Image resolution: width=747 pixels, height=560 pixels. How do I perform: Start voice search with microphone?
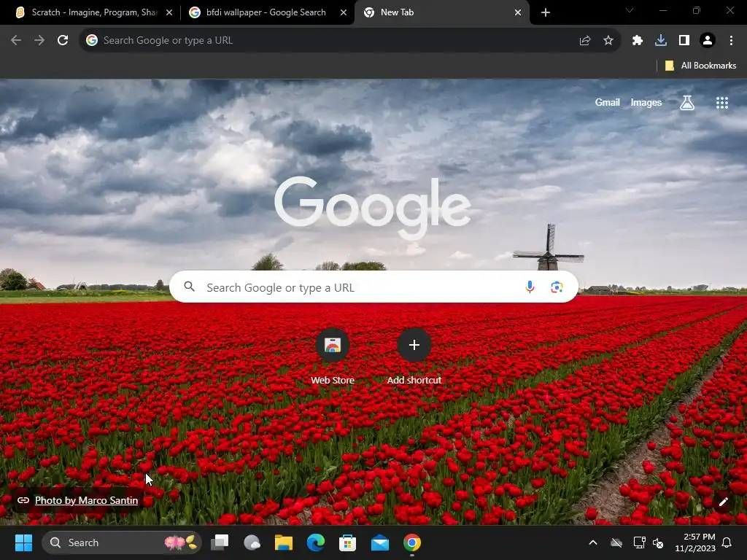530,287
